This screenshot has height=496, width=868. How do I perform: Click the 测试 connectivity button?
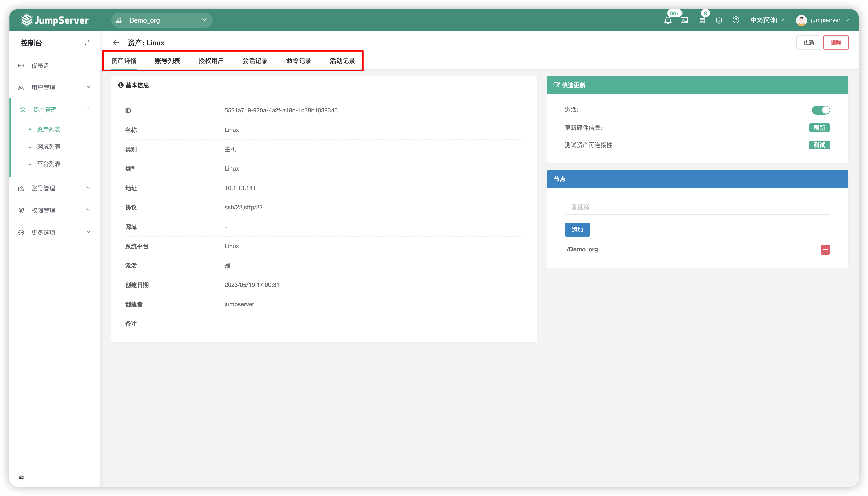(819, 145)
